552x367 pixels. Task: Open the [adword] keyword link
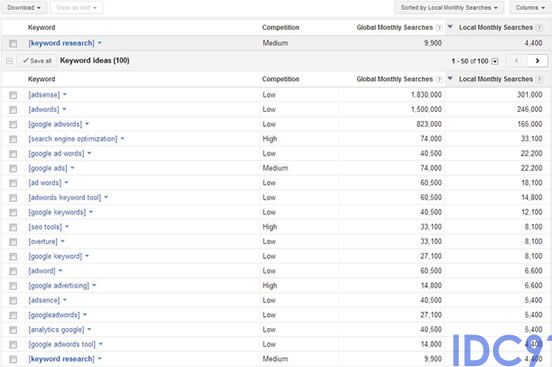coord(42,270)
